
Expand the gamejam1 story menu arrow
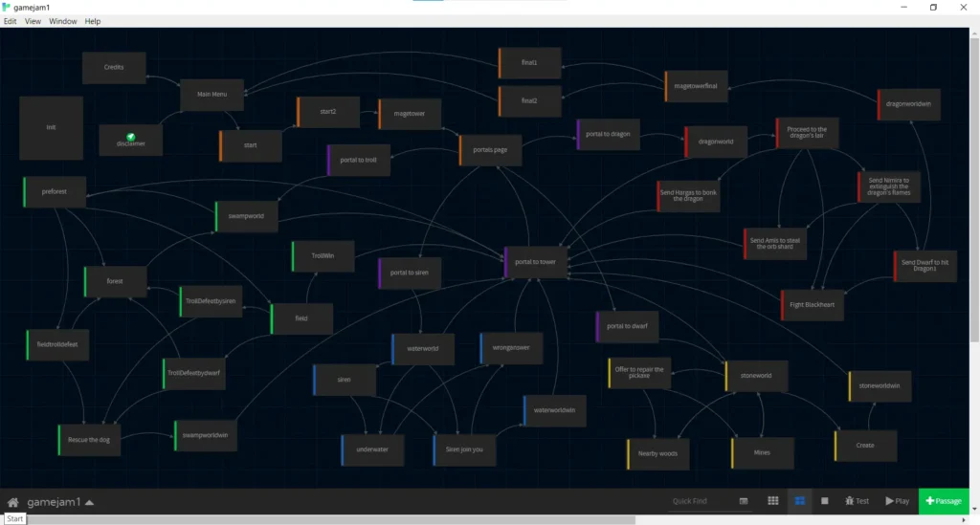point(90,502)
